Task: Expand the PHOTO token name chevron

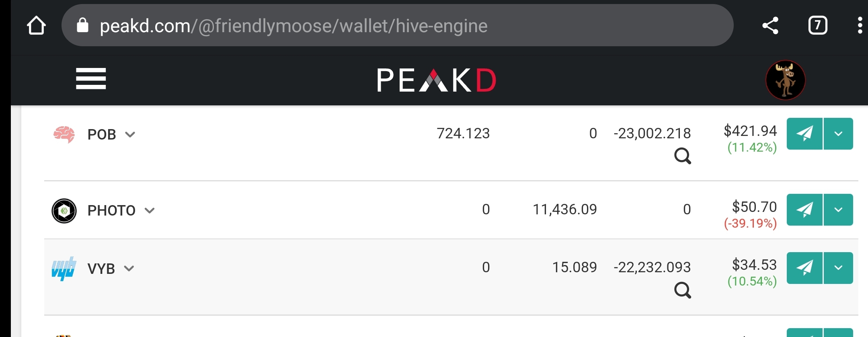Action: click(x=150, y=211)
